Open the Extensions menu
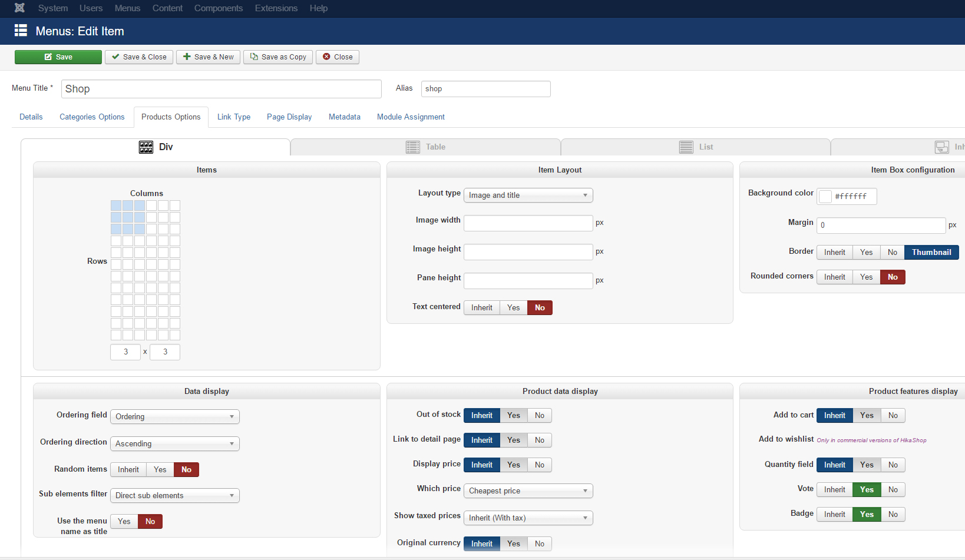 tap(276, 8)
